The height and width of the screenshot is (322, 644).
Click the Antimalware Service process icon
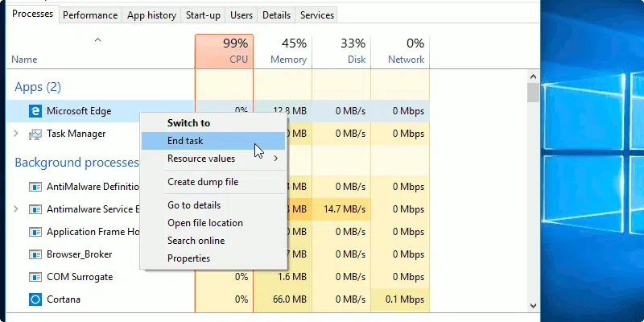point(35,209)
